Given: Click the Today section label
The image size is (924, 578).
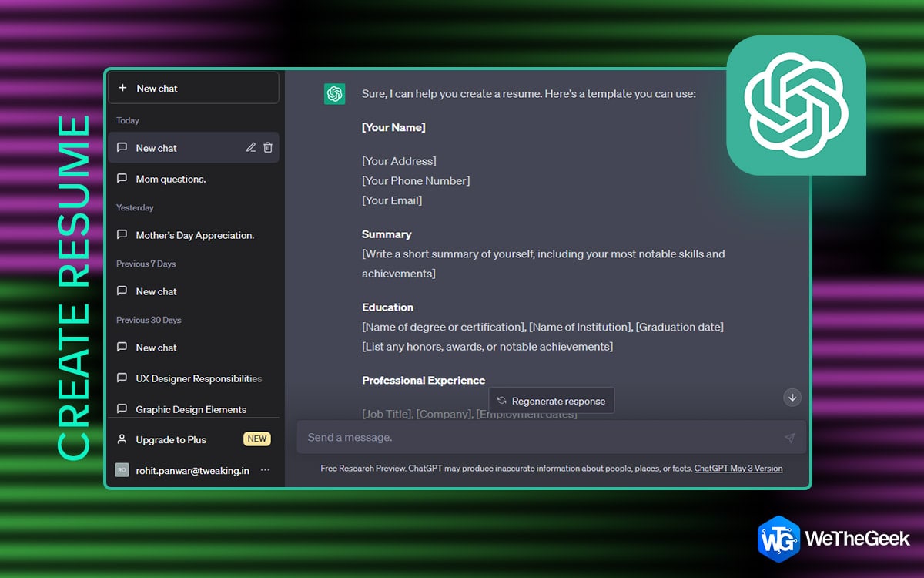Looking at the screenshot, I should pos(128,120).
